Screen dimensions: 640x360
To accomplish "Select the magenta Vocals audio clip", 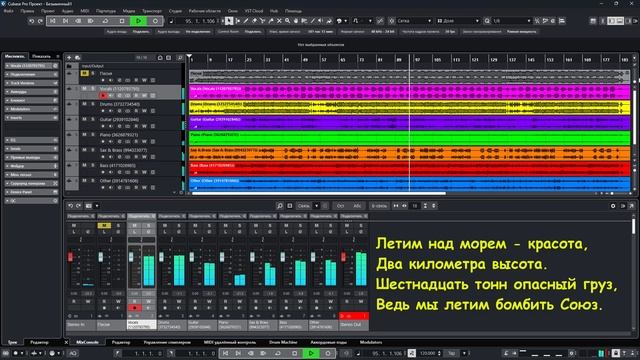I will (409, 91).
